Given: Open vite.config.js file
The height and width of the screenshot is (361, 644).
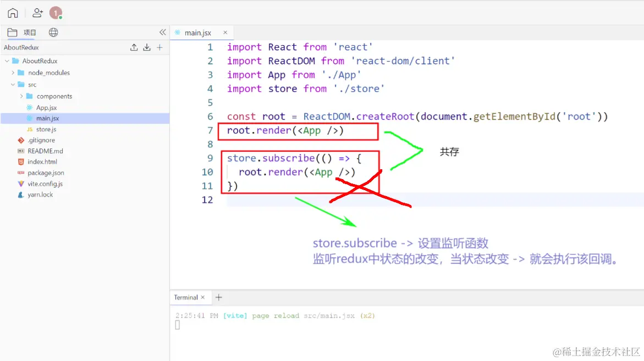Looking at the screenshot, I should click(45, 184).
